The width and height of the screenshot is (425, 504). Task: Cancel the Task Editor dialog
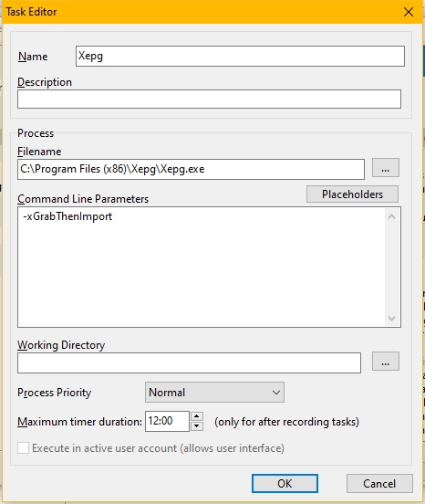tap(379, 483)
